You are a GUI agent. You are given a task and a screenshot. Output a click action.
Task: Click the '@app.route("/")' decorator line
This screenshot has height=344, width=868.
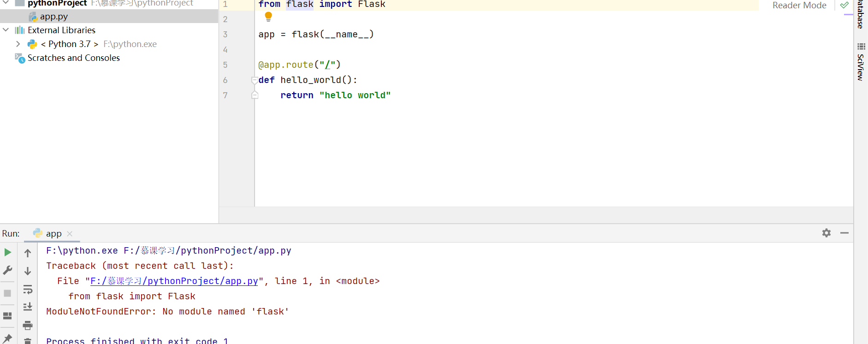point(299,65)
